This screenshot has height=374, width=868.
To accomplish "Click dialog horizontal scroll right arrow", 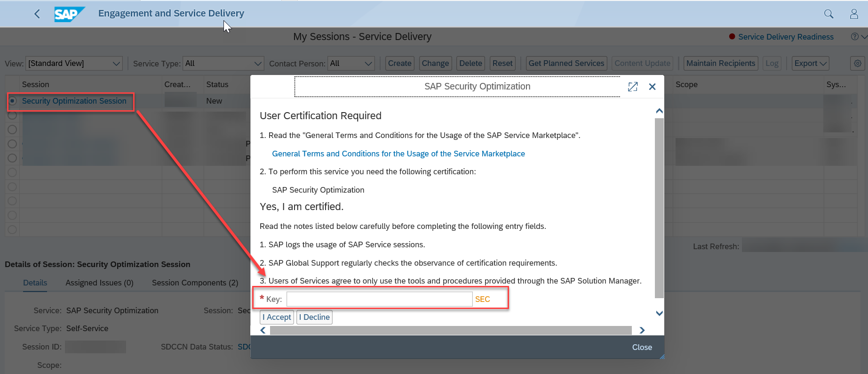I will click(642, 330).
